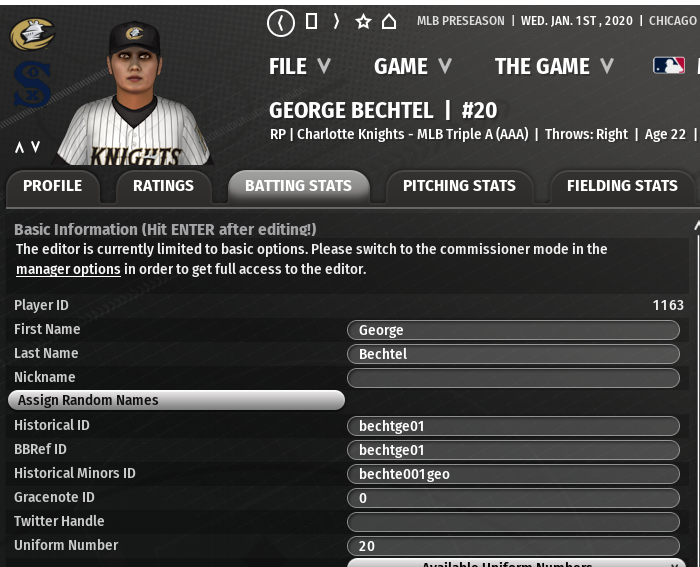The image size is (700, 567).
Task: Open the FIELDING STATS tab
Action: [x=621, y=186]
